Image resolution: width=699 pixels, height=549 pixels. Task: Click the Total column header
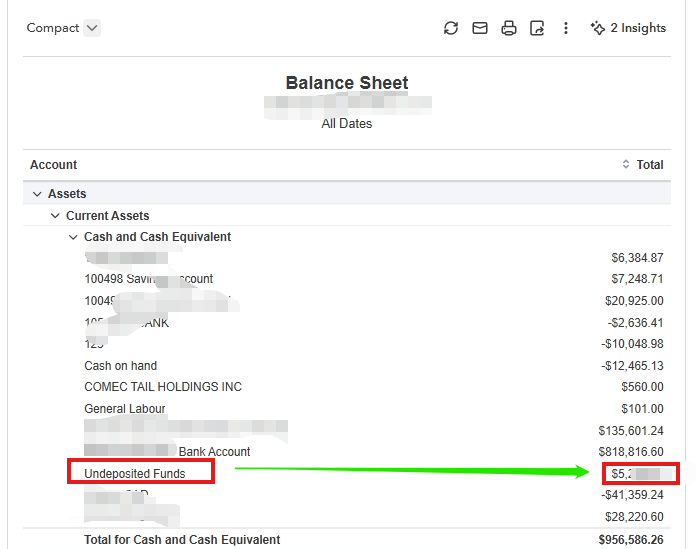[650, 165]
